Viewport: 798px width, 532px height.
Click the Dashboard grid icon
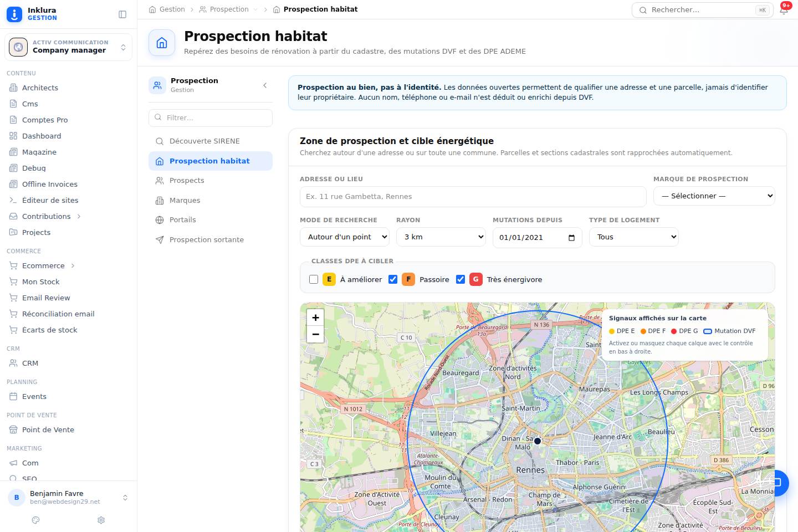pyautogui.click(x=13, y=136)
